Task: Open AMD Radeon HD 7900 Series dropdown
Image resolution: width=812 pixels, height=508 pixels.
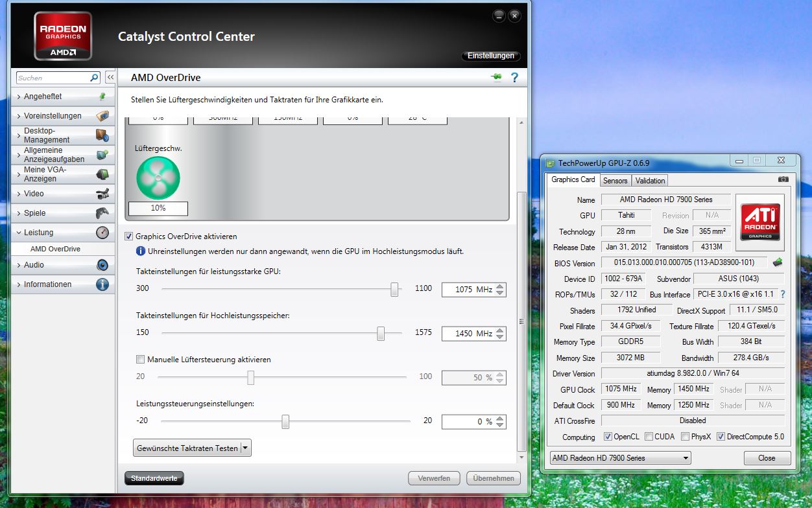Action: click(x=620, y=457)
